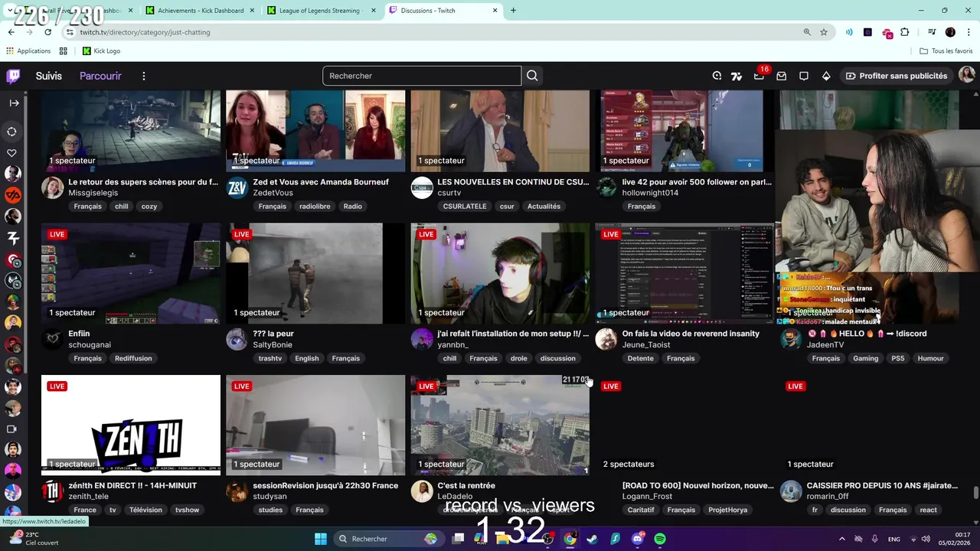Click Profiter sans publicités button
The height and width of the screenshot is (551, 980).
tap(897, 76)
